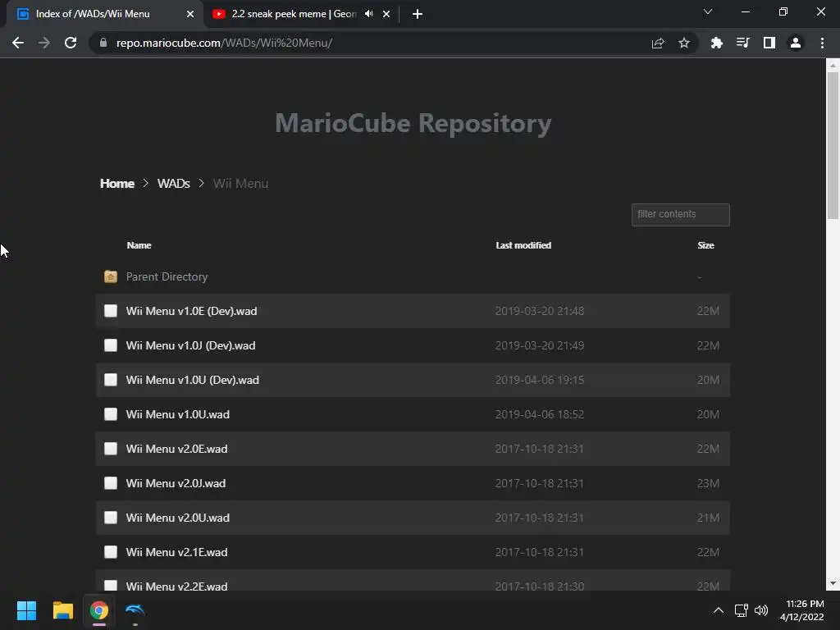Open File Explorer from the taskbar
The height and width of the screenshot is (630, 840).
62,610
